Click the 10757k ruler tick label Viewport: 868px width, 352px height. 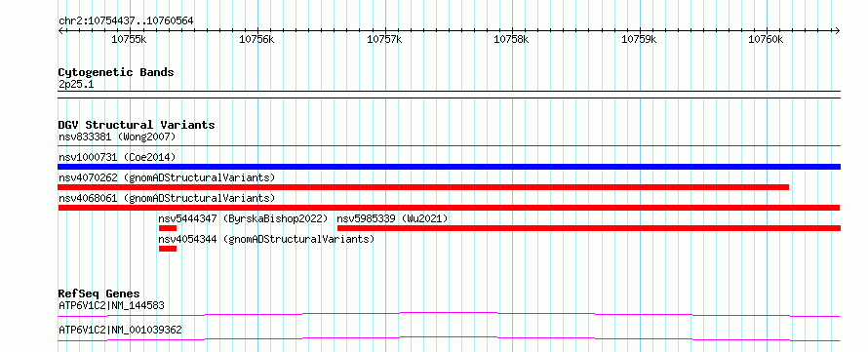[384, 39]
